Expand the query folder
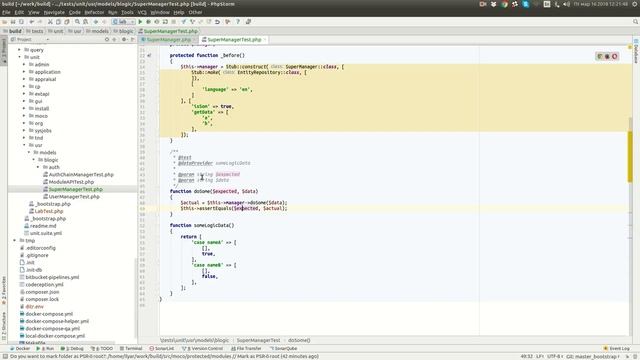This screenshot has width=640, height=360. (19, 50)
